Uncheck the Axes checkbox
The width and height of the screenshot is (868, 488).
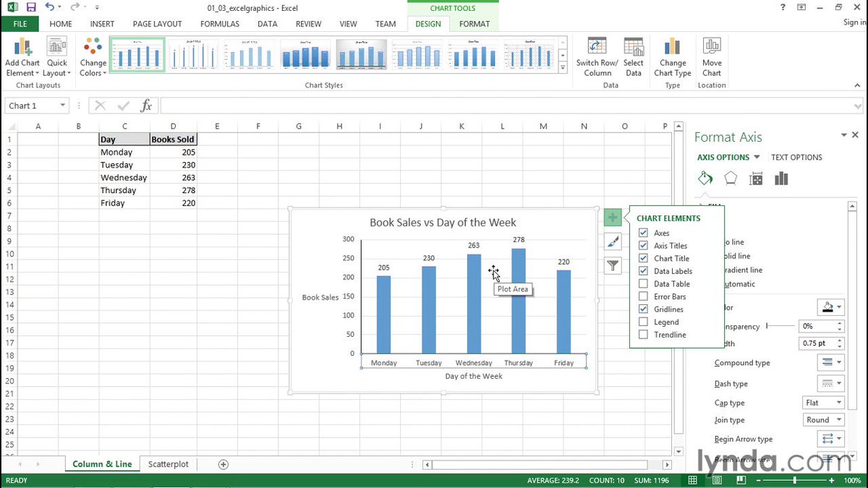tap(643, 233)
